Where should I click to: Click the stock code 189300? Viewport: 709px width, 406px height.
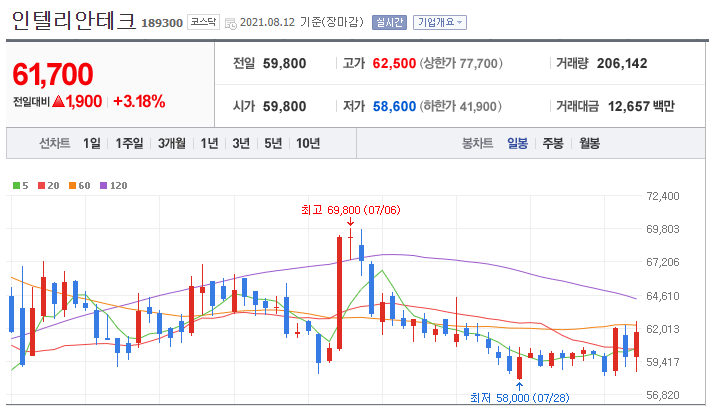tap(162, 23)
